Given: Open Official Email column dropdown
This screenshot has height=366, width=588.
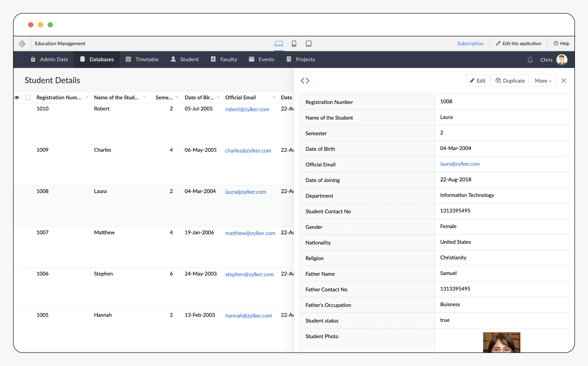Looking at the screenshot, I should point(274,97).
